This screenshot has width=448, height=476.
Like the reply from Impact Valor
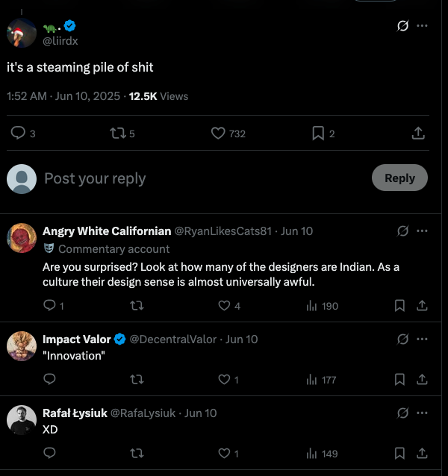(224, 380)
